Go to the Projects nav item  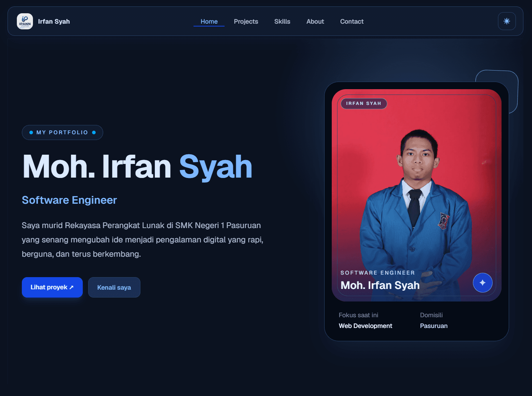coord(246,21)
